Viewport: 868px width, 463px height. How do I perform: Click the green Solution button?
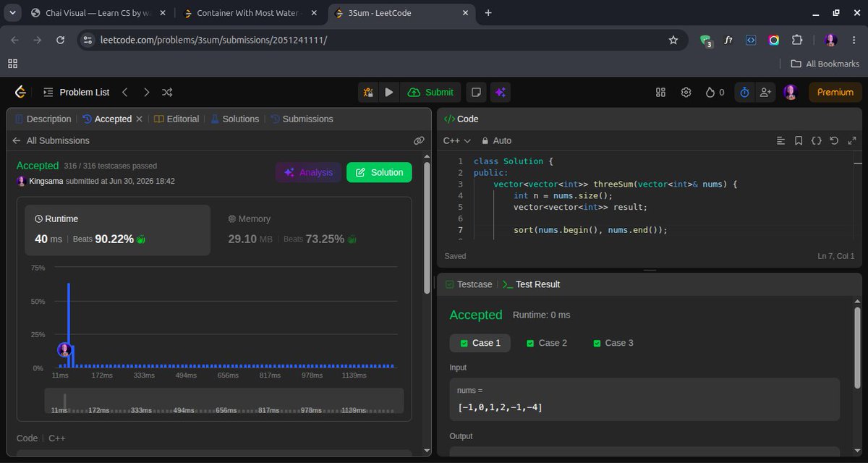click(x=379, y=172)
